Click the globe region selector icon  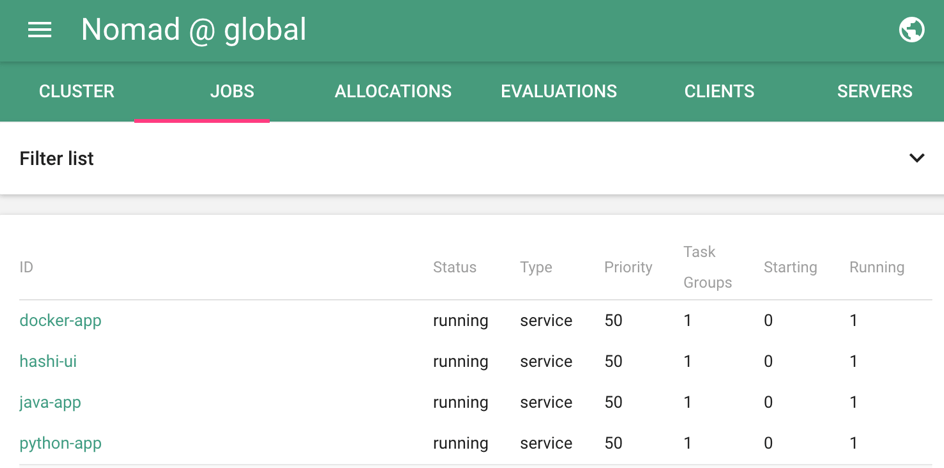911,30
